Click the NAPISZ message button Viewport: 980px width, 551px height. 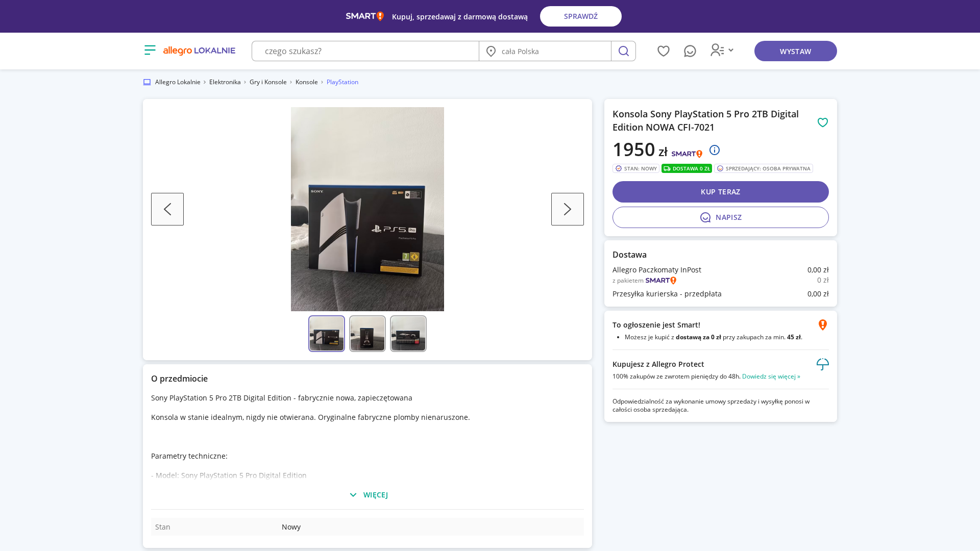pyautogui.click(x=721, y=217)
